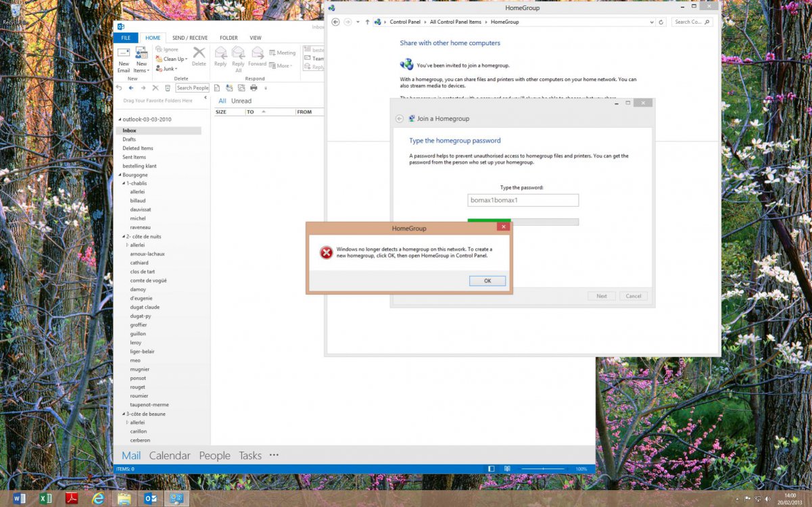Click Cancel in Join a Homegroup wizard

634,296
